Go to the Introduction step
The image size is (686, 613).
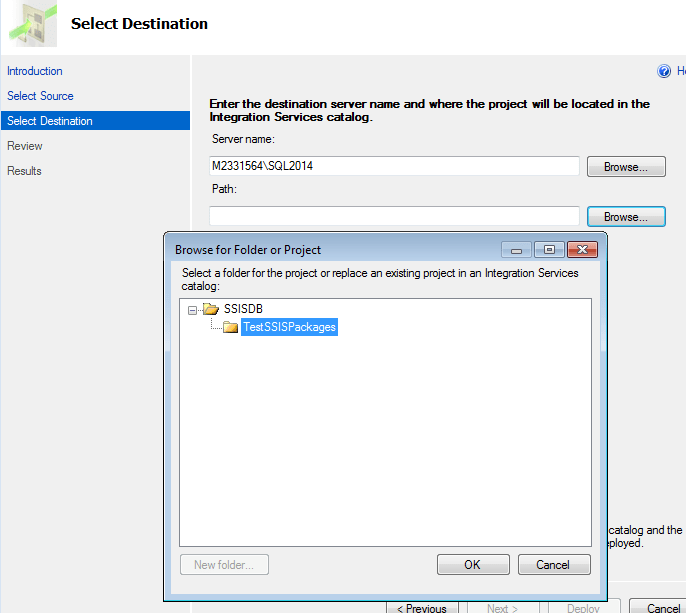pyautogui.click(x=35, y=71)
